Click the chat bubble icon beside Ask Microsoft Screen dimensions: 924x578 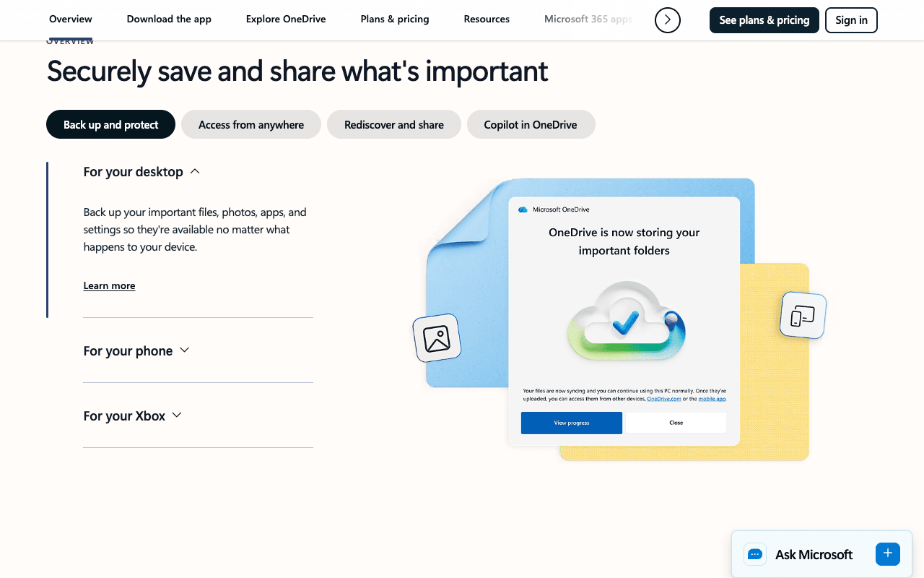[755, 554]
